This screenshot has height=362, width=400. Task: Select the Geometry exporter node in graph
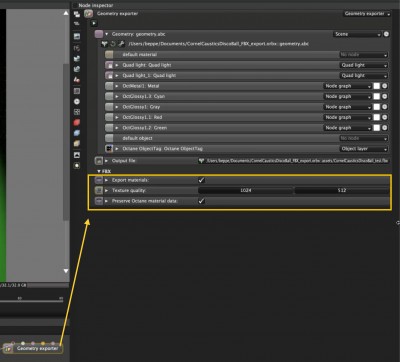[x=33, y=348]
